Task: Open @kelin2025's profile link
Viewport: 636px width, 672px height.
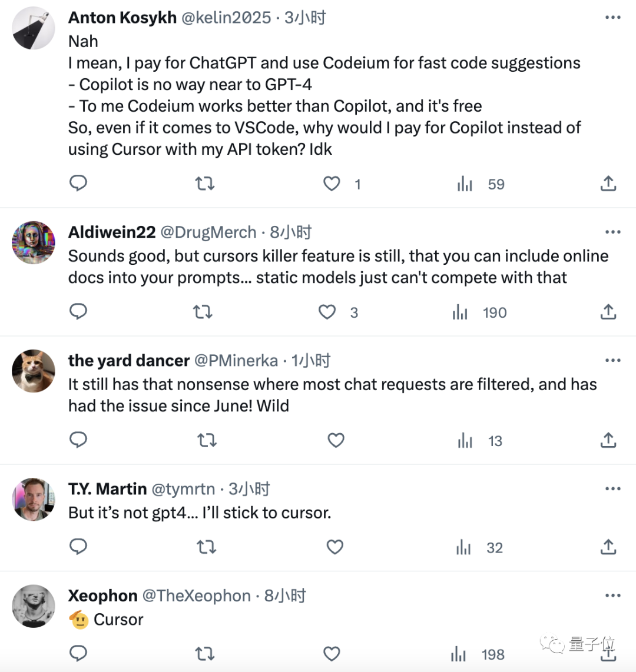Action: [x=227, y=17]
